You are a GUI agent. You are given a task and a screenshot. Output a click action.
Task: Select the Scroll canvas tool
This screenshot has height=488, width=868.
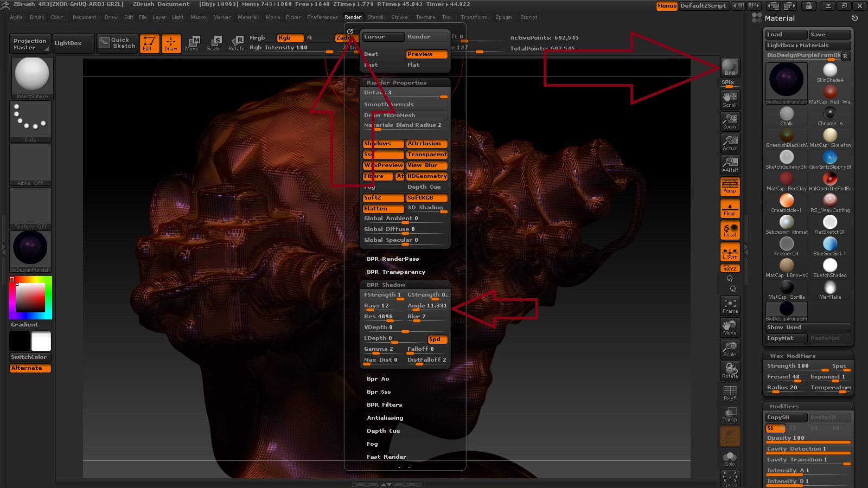730,99
